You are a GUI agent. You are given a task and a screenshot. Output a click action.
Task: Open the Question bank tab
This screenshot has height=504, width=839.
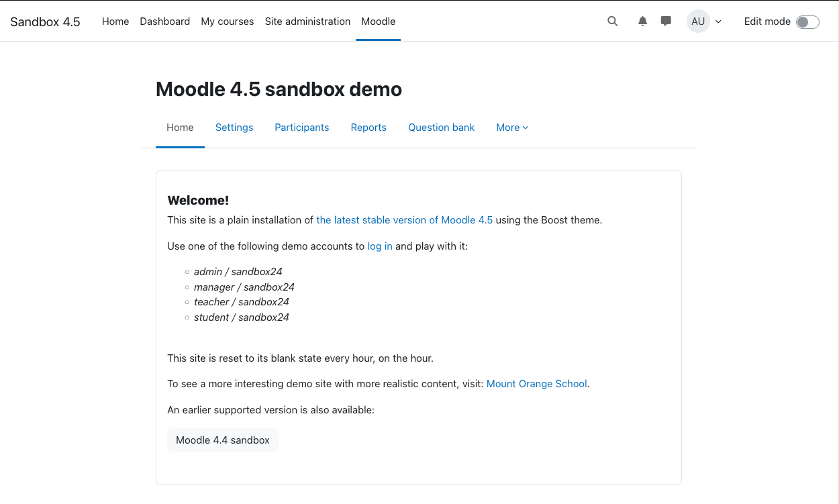pyautogui.click(x=442, y=128)
